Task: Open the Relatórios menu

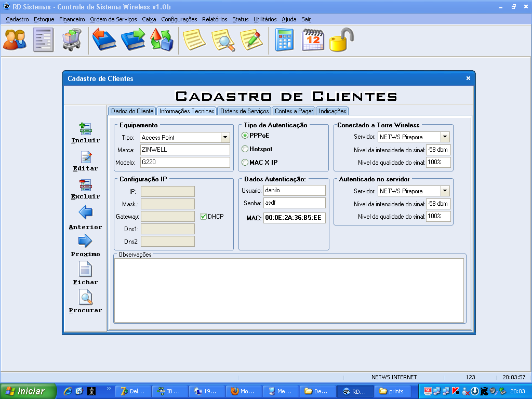Action: 215,19
